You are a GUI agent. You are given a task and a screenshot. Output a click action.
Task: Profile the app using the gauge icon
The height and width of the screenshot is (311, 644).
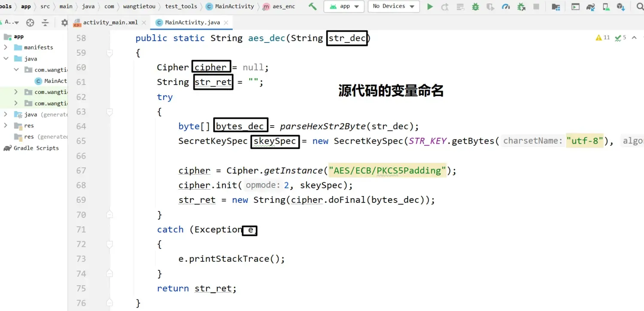tap(506, 6)
